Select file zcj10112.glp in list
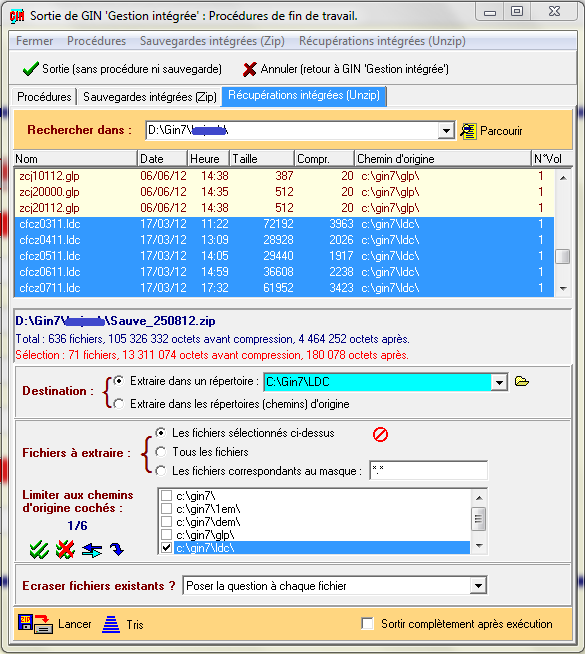The image size is (585, 654). point(284,176)
